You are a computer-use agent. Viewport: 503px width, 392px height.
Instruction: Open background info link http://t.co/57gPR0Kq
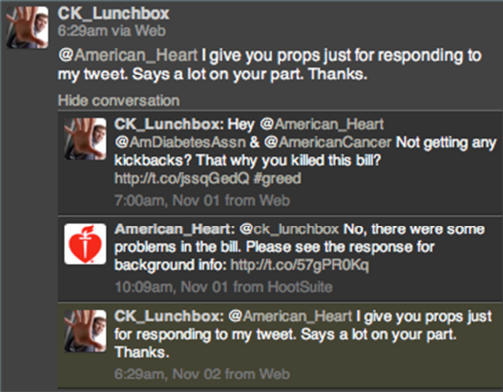click(x=300, y=265)
